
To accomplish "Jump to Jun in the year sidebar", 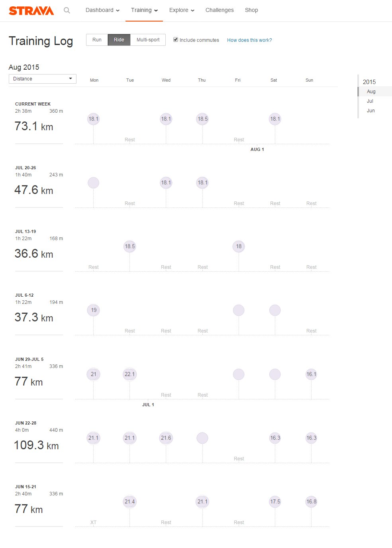I will click(x=370, y=110).
